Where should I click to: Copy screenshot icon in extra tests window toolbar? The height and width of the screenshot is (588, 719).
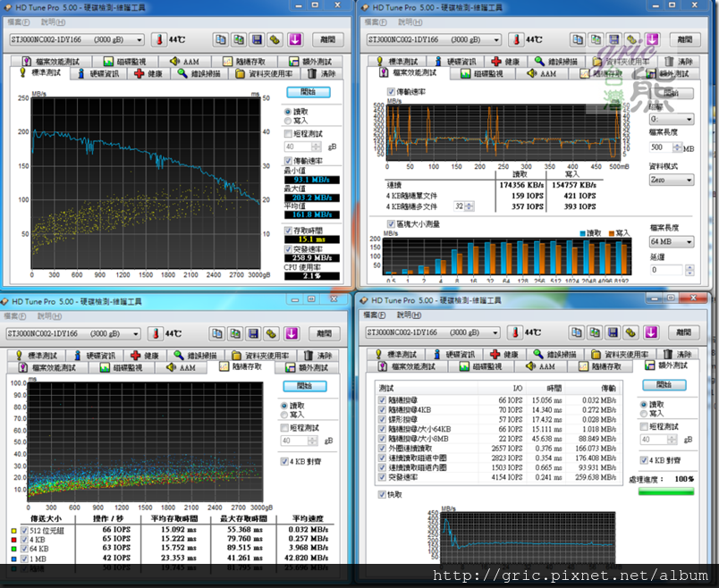point(595,332)
